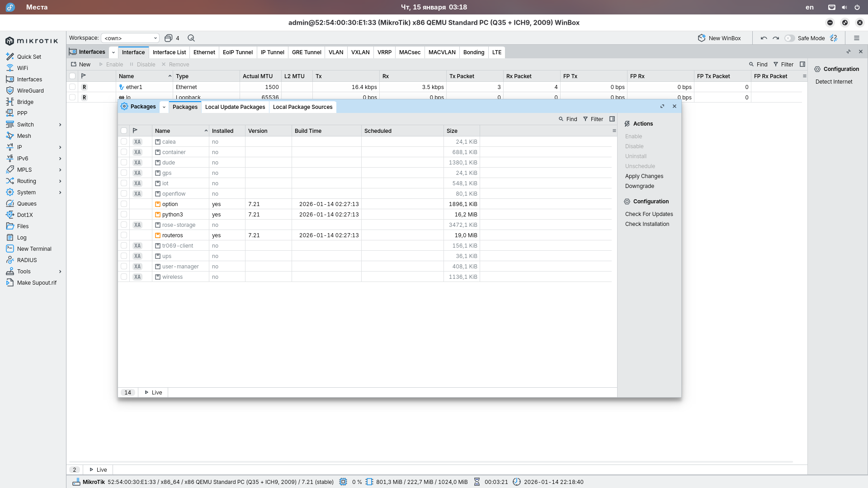Click the New Terminal sidebar icon

10,249
